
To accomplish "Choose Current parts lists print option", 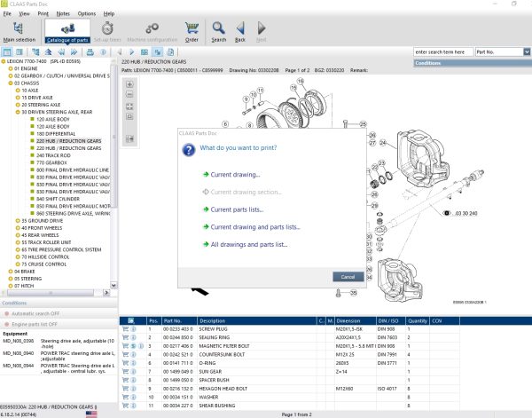I will tap(236, 209).
